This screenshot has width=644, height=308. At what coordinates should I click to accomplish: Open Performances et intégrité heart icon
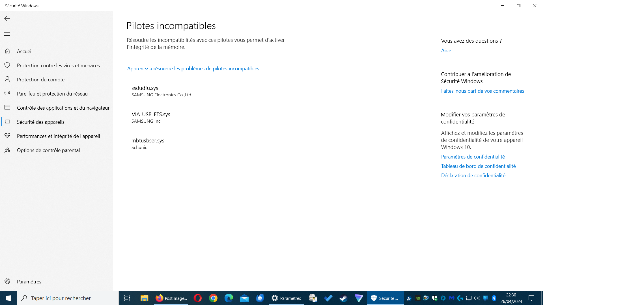7,136
